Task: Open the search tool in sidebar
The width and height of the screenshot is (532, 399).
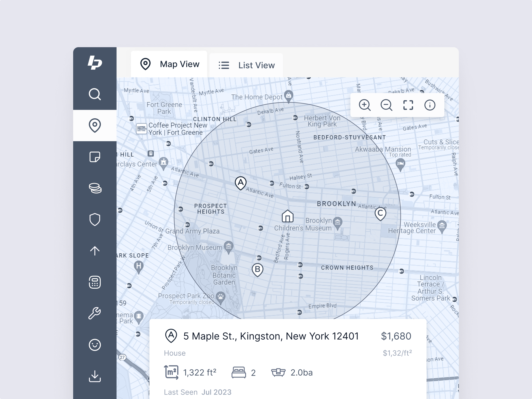Action: coord(95,94)
